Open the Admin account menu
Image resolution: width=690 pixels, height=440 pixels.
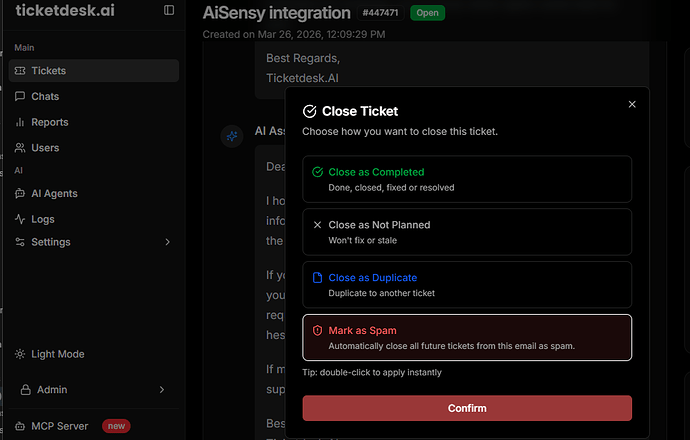tap(93, 390)
